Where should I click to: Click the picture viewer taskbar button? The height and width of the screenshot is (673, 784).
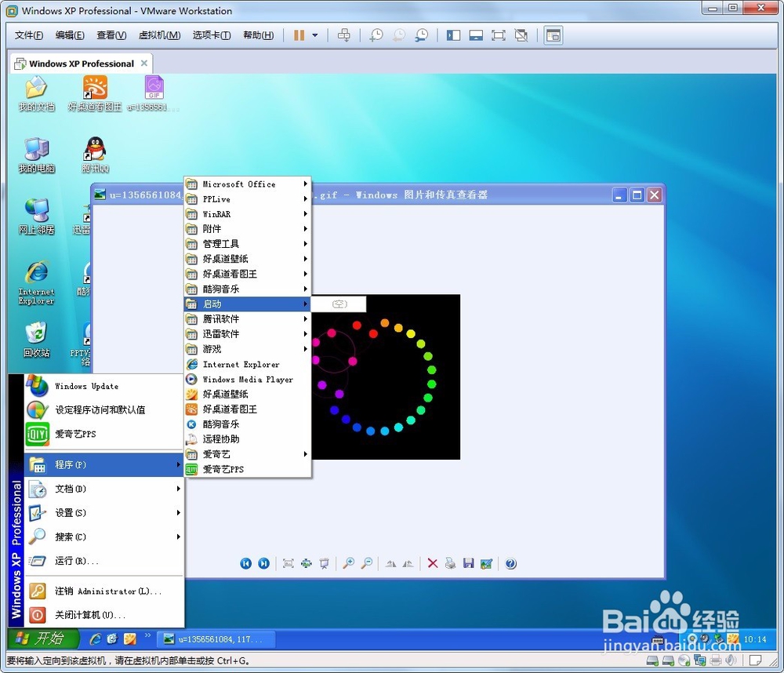pyautogui.click(x=216, y=639)
